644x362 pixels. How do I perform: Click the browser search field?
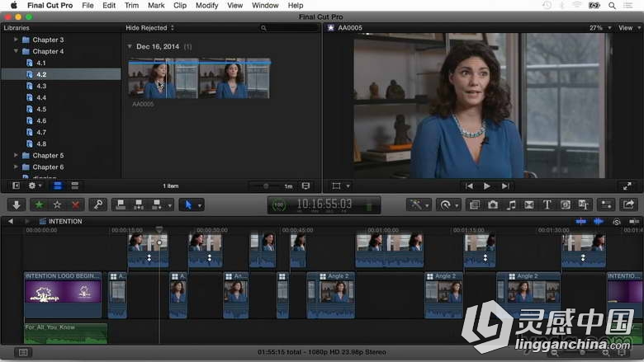tap(289, 28)
